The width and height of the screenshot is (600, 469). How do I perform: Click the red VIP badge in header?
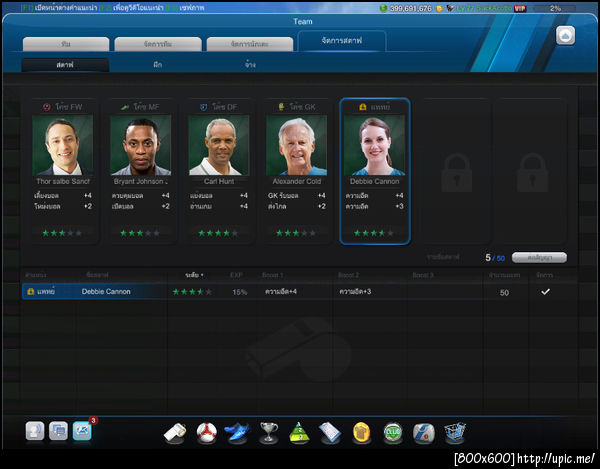coord(520,8)
